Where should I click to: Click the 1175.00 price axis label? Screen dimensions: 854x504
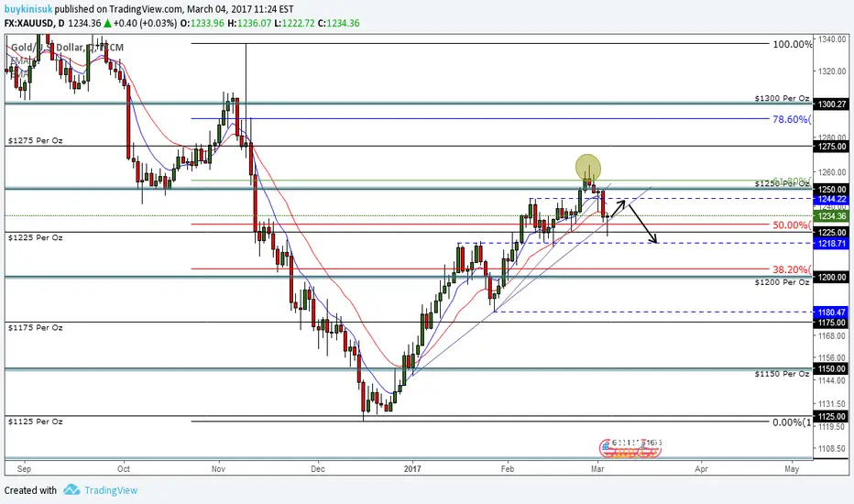[830, 323]
